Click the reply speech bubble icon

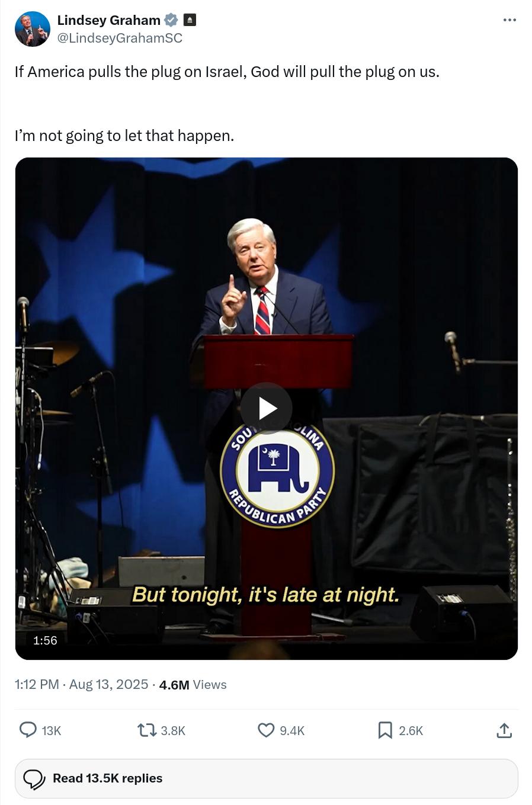click(x=28, y=730)
